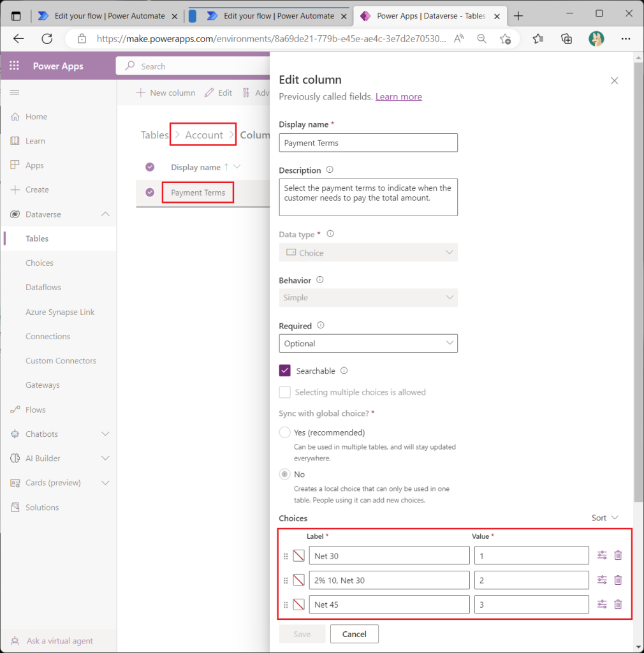Open browser Settings and more ellipsis
This screenshot has width=644, height=653.
(626, 39)
